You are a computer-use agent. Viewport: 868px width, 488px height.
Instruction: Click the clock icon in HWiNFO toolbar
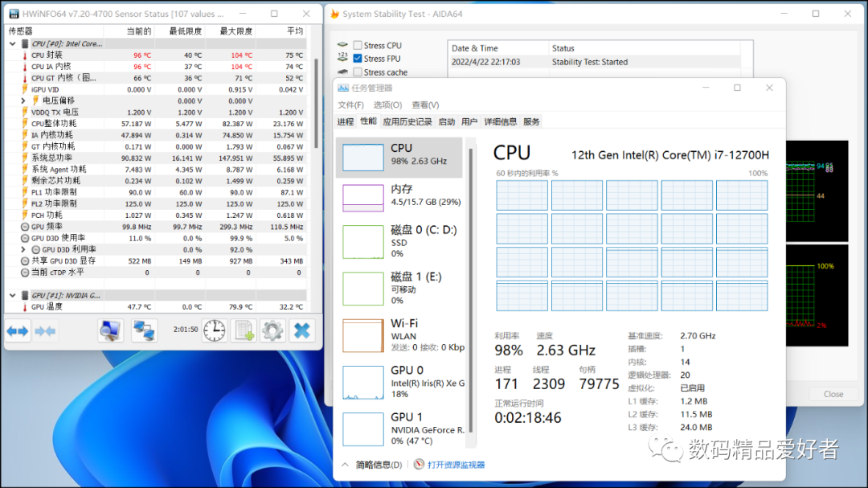coord(215,330)
